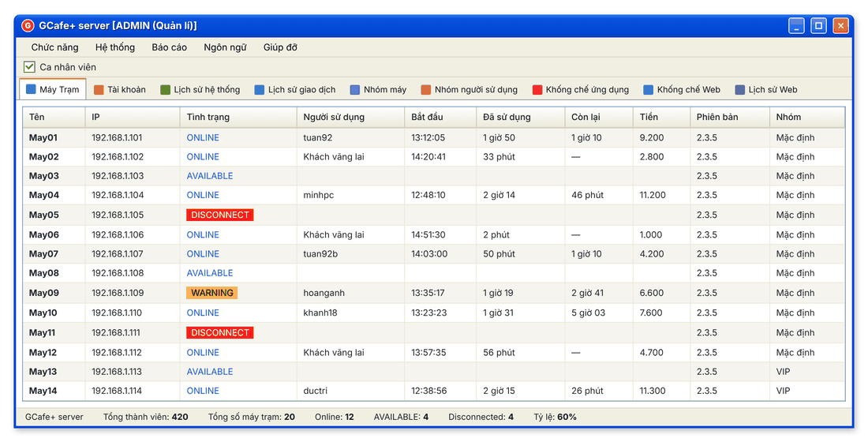The image size is (868, 442).
Task: Click start time 14:51:30
Action: tap(428, 235)
